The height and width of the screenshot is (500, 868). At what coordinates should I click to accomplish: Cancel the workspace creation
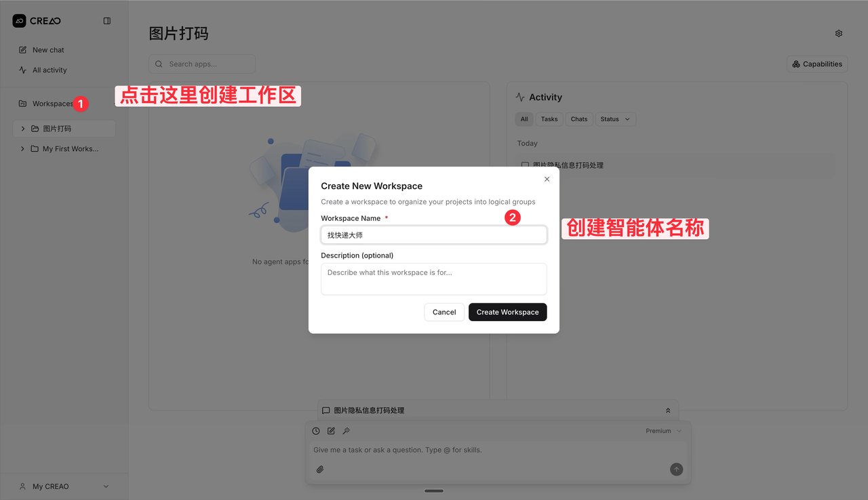click(x=444, y=312)
